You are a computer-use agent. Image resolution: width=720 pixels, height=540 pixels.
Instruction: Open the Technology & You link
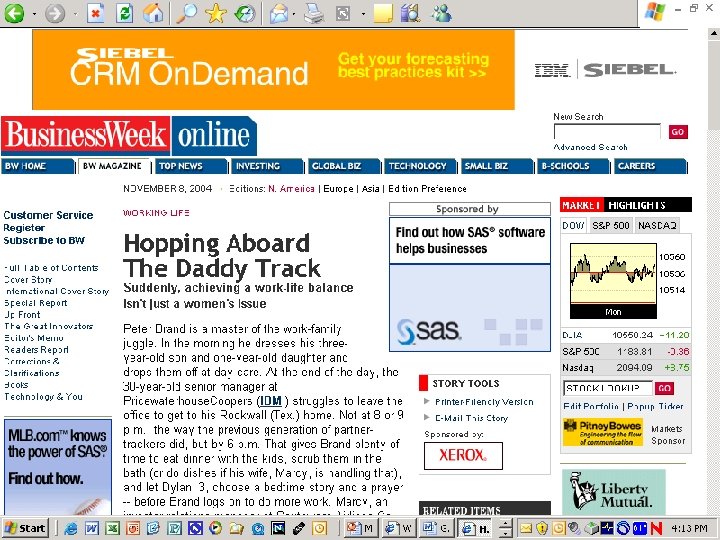tap(43, 396)
